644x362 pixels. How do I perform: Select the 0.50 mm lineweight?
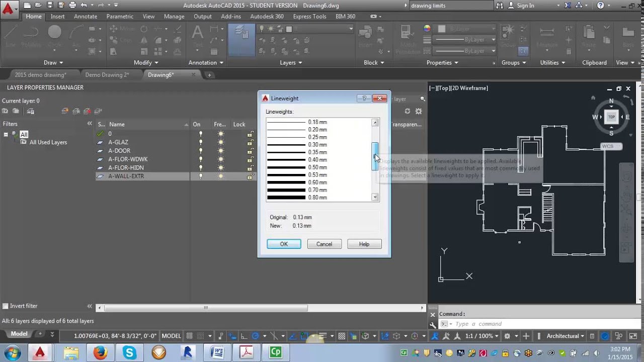click(318, 167)
